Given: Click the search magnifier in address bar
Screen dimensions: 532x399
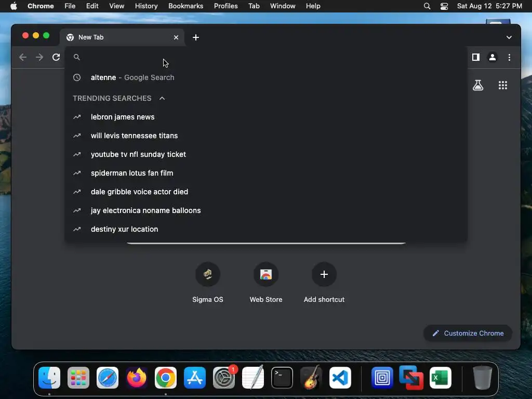Looking at the screenshot, I should 77,57.
